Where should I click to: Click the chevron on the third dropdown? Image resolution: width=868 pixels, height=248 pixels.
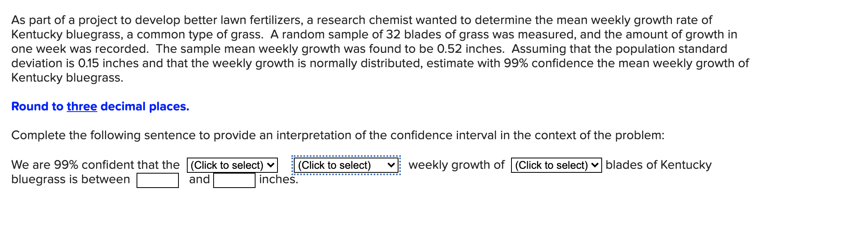pyautogui.click(x=595, y=165)
